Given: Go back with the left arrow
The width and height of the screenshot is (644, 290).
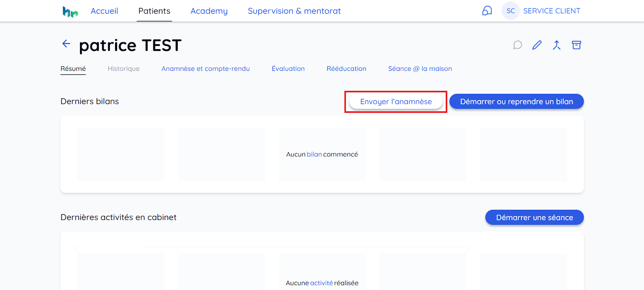Looking at the screenshot, I should (66, 43).
